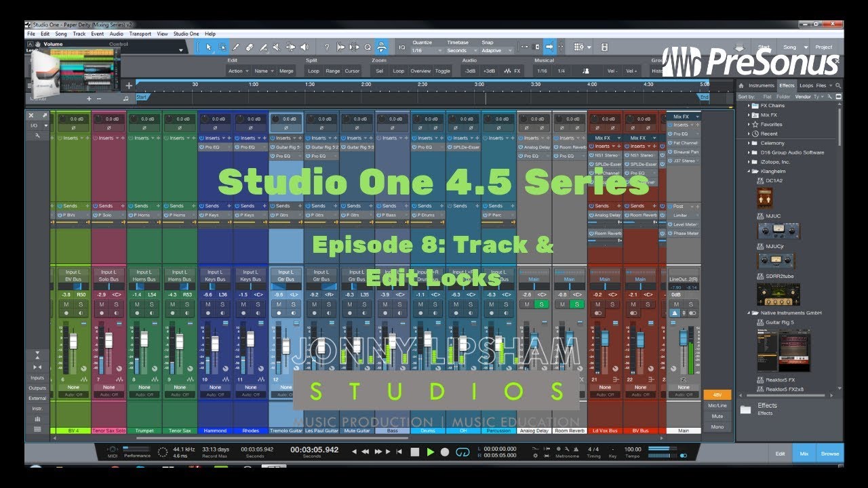
Task: Open the DC1A2 plugin thumbnail
Action: 765,198
